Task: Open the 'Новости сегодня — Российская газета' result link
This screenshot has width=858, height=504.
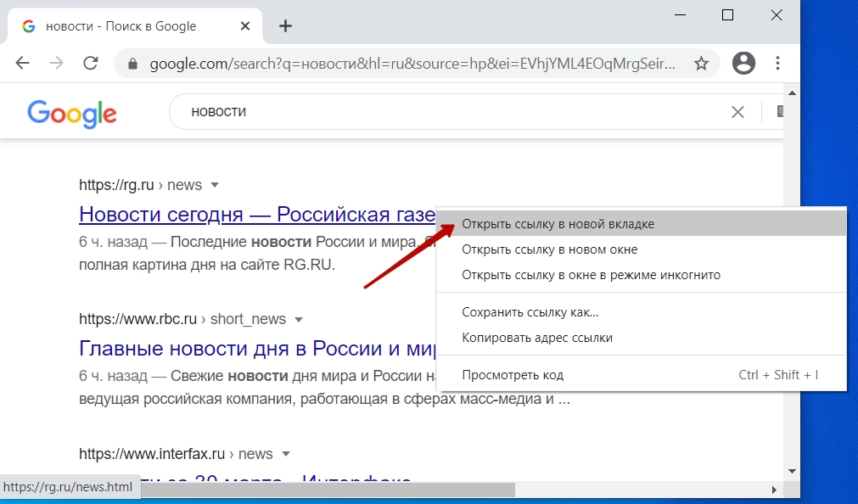Action: (257, 214)
